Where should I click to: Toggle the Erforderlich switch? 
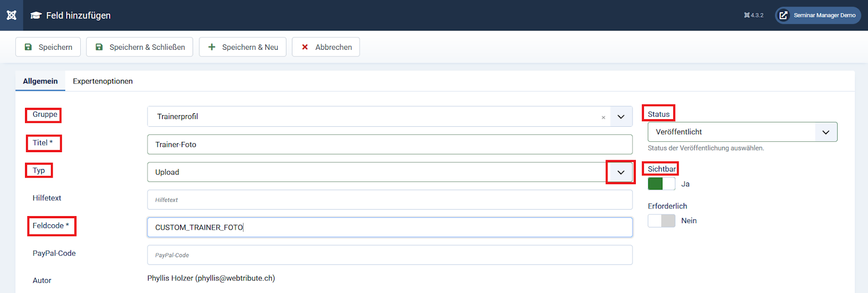tap(661, 220)
